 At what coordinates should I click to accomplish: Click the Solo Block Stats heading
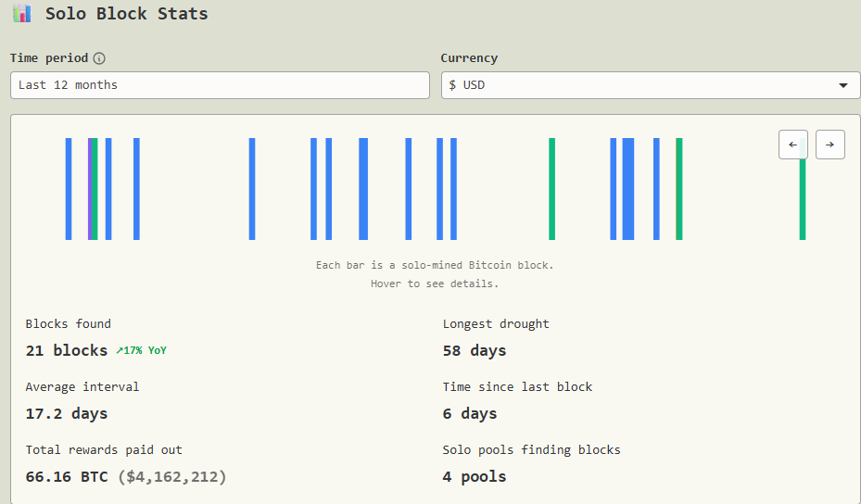126,14
